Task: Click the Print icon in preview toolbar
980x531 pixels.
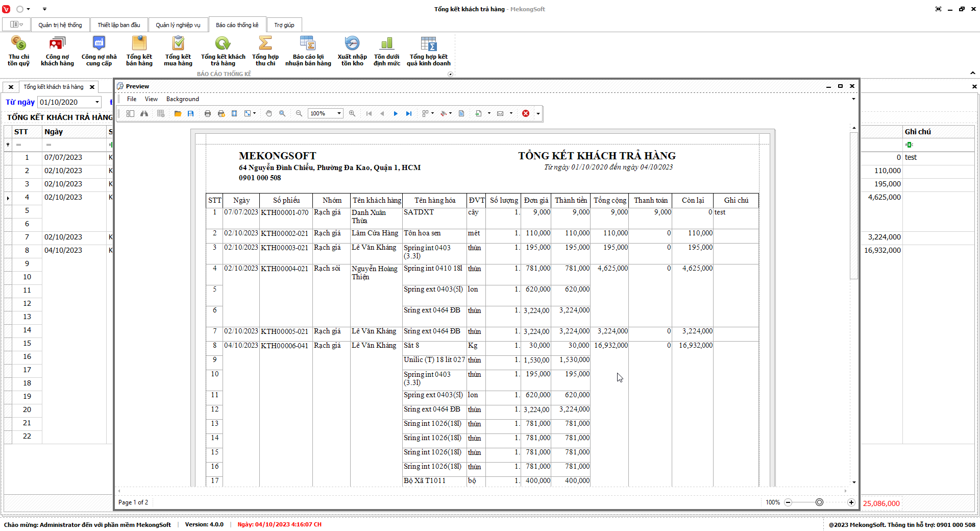Action: pos(208,113)
